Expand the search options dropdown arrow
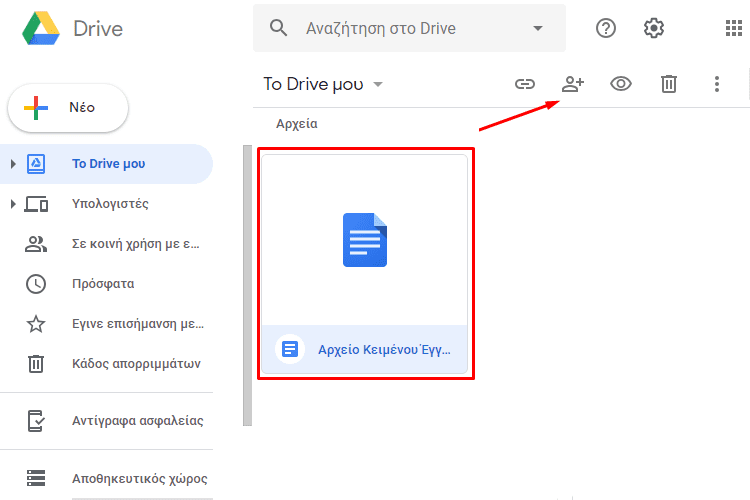Image resolution: width=750 pixels, height=500 pixels. (x=539, y=28)
